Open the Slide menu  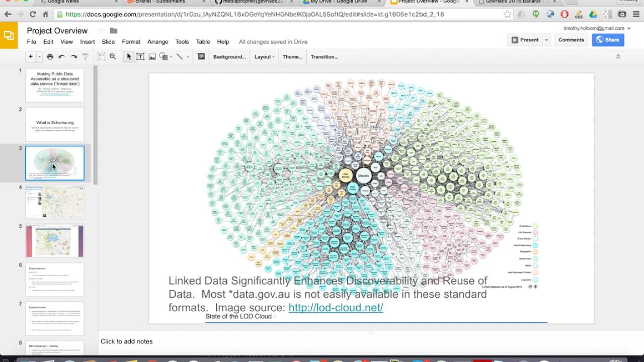pyautogui.click(x=108, y=42)
